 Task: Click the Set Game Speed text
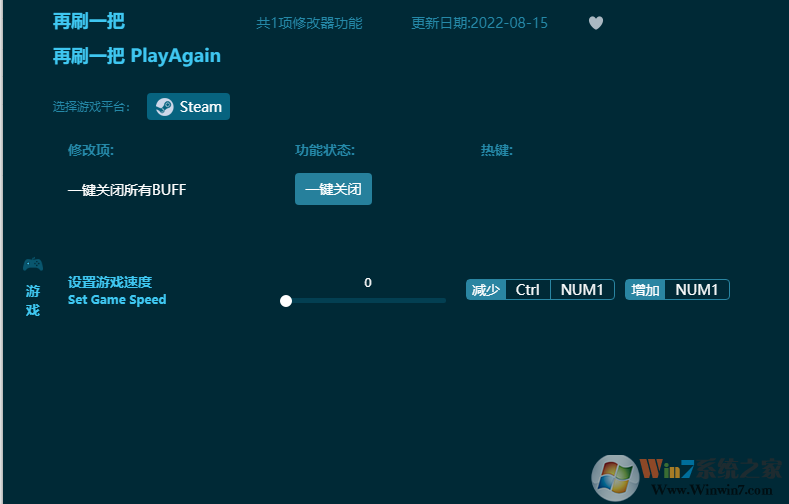(x=117, y=300)
